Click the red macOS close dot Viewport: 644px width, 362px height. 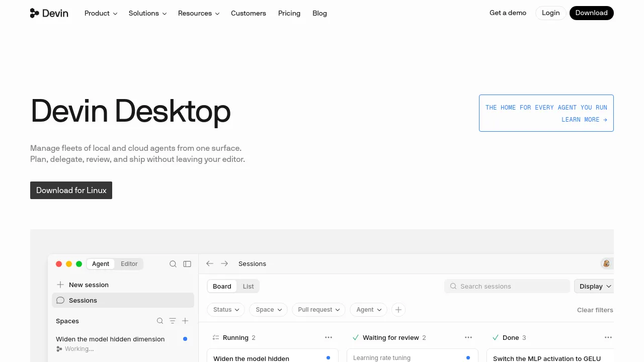[59, 264]
